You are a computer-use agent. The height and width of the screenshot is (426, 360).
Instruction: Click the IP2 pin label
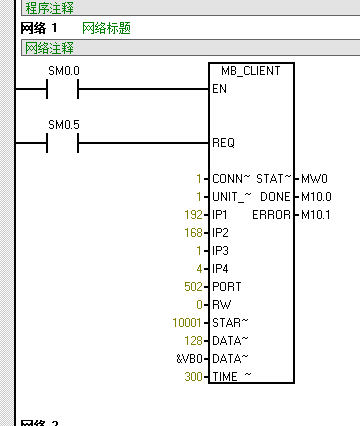tap(220, 233)
